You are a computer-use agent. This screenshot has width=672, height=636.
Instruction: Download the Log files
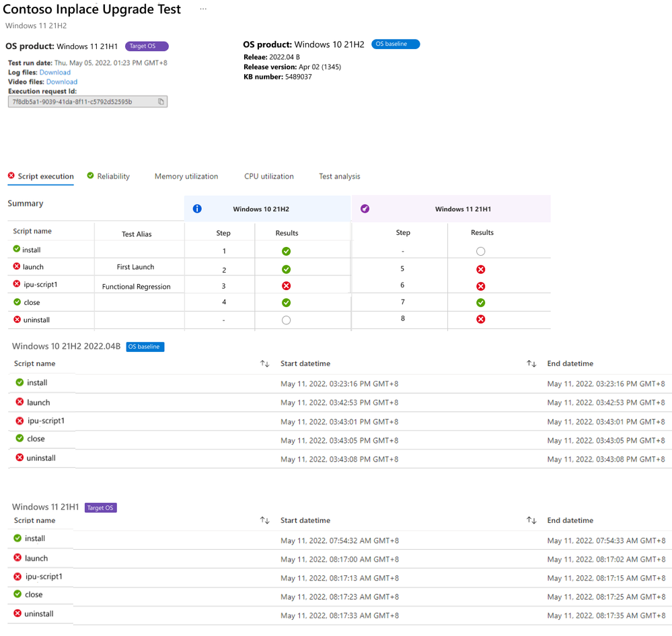tap(55, 73)
